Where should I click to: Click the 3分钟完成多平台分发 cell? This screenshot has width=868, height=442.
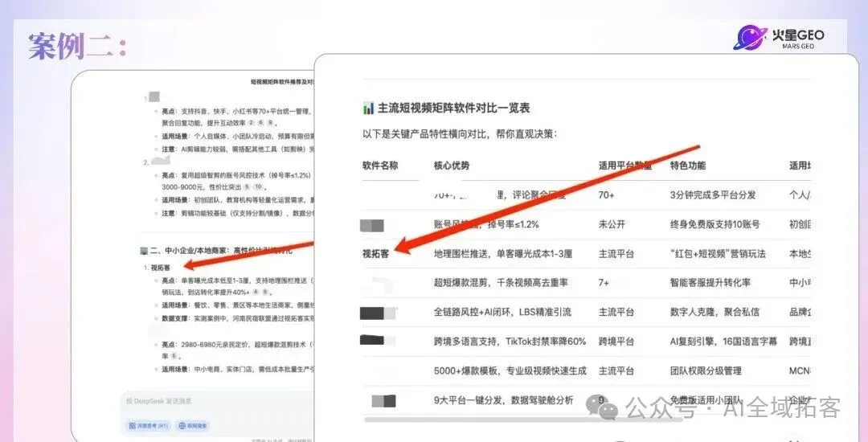pyautogui.click(x=713, y=194)
